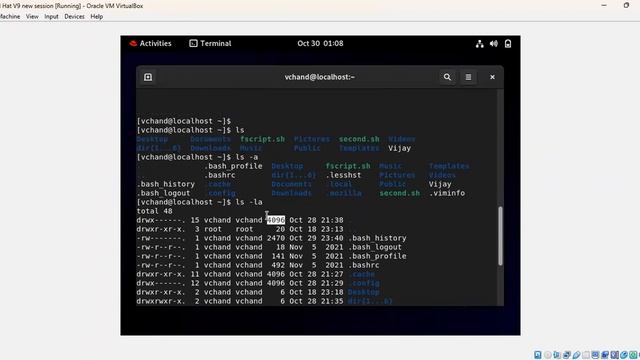640x360 pixels.
Task: Click the size value 2470
Action: click(x=276, y=238)
